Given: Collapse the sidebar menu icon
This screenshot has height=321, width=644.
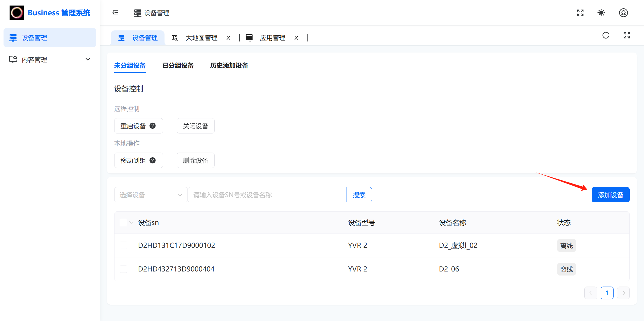Looking at the screenshot, I should pos(115,13).
